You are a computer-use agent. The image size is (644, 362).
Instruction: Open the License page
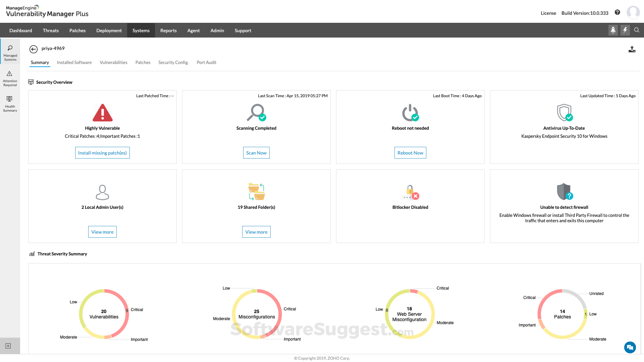coord(548,13)
